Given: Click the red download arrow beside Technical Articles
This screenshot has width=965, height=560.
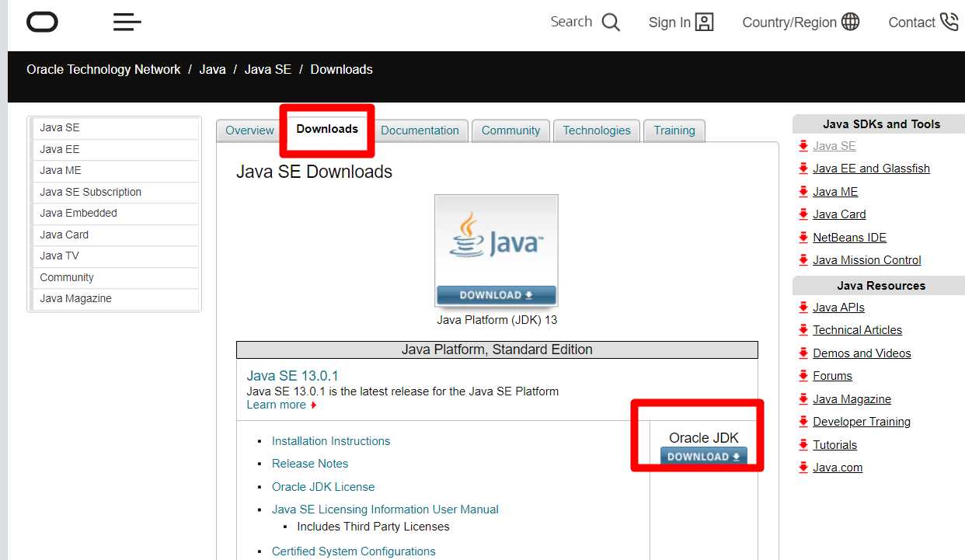Looking at the screenshot, I should 803,330.
